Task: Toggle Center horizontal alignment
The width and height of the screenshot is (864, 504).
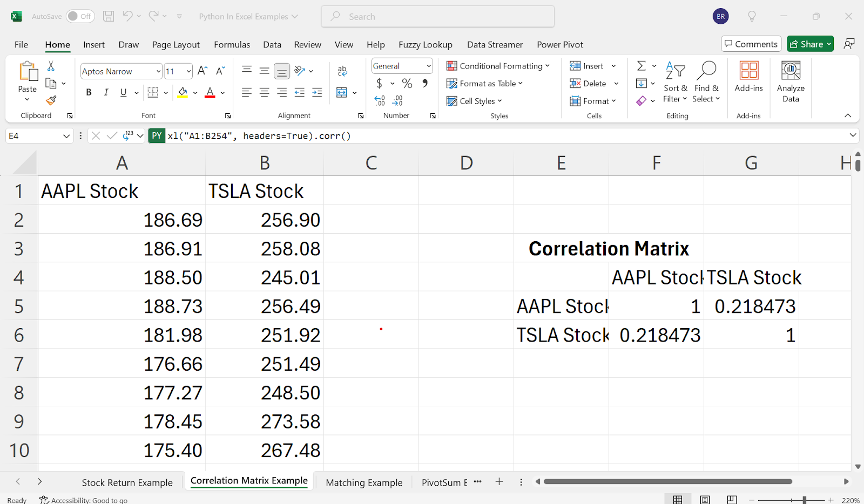Action: (x=264, y=93)
